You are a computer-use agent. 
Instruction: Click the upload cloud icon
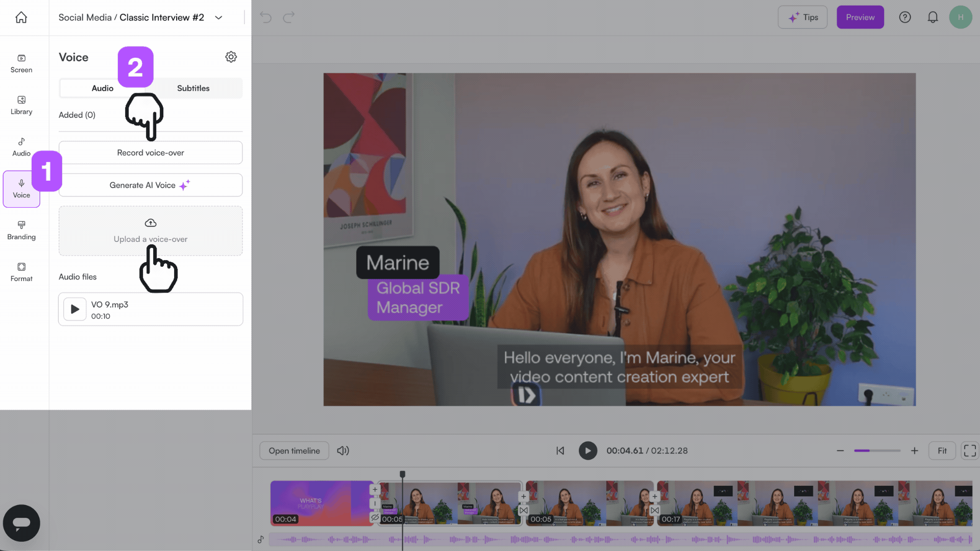coord(151,223)
